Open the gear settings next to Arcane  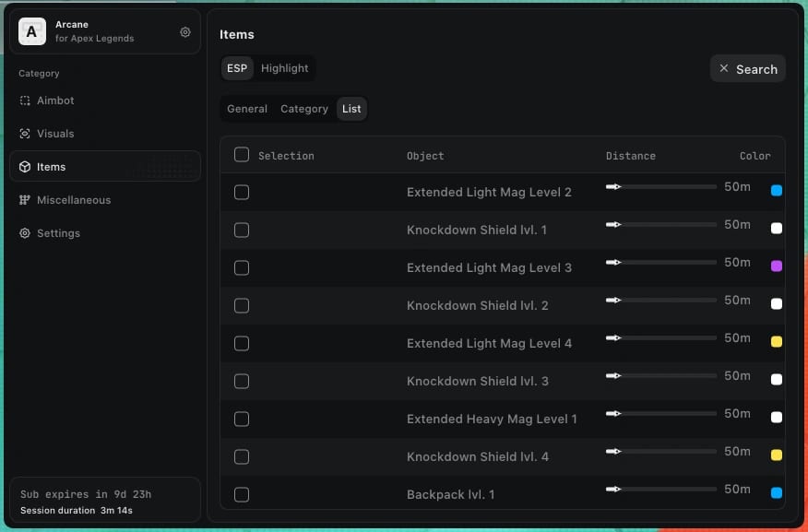pyautogui.click(x=185, y=32)
